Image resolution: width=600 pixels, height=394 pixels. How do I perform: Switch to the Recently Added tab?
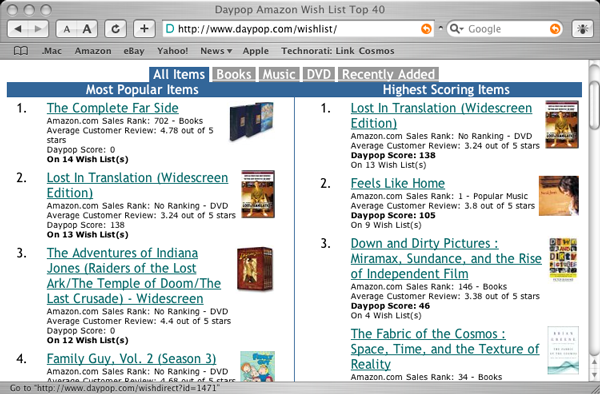click(388, 75)
